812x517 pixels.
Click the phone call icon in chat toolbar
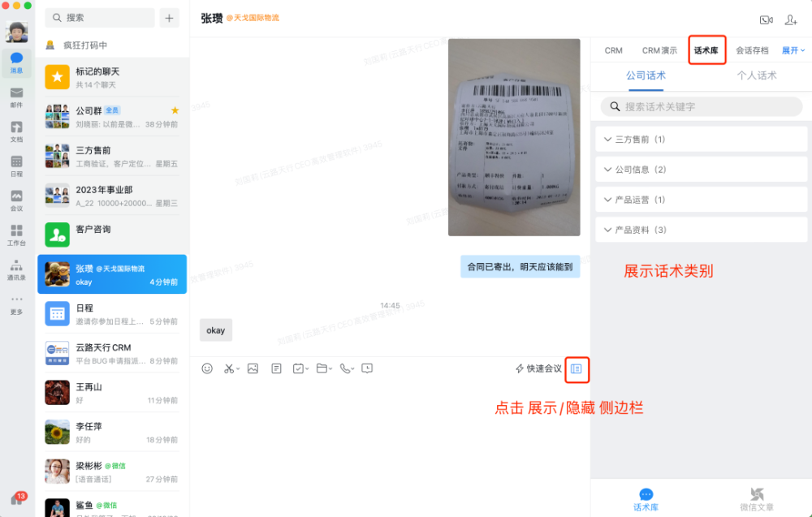[x=345, y=368]
